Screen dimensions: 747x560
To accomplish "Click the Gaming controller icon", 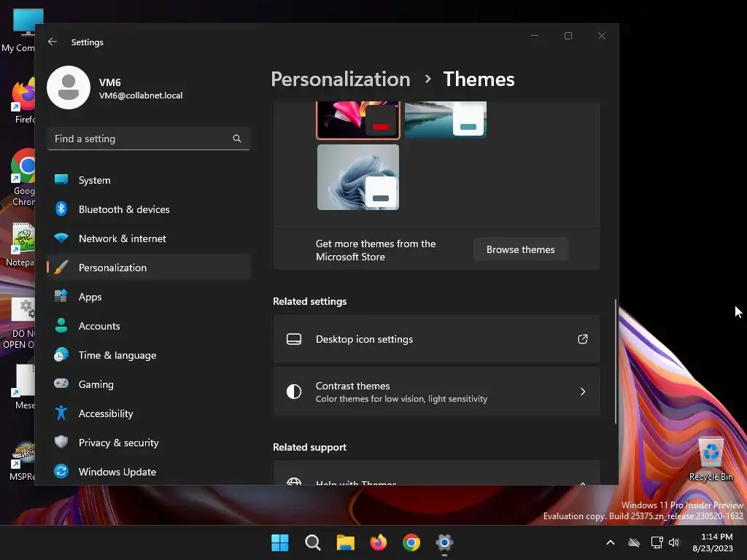I will click(x=61, y=384).
